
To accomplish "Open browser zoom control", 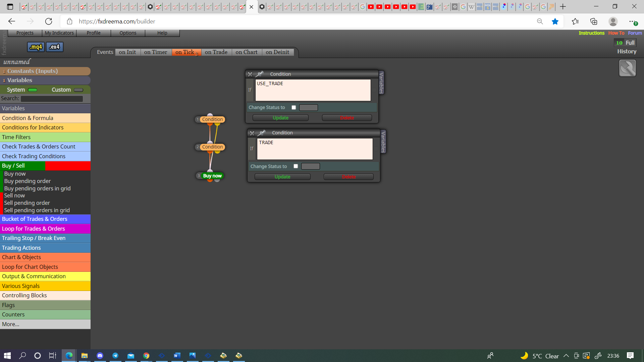I will [540, 21].
